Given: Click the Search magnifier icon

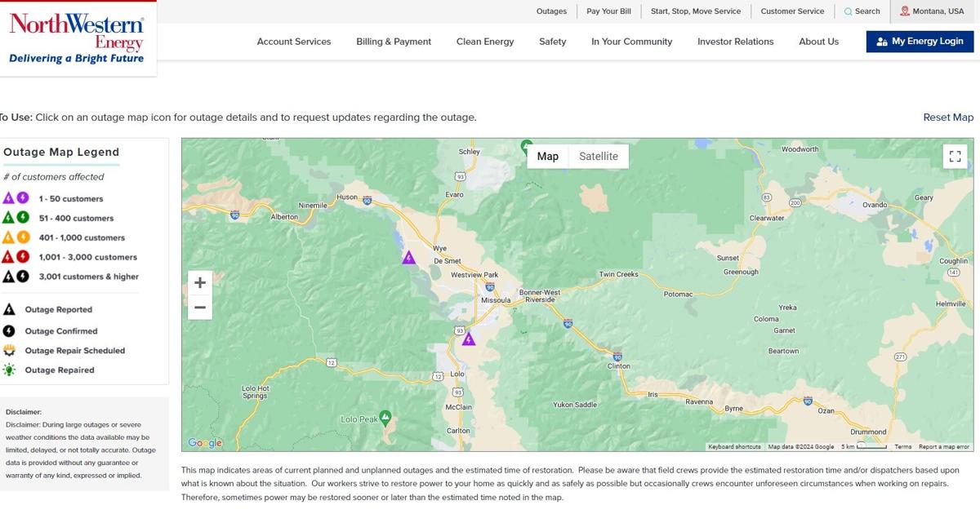Looking at the screenshot, I should (848, 11).
